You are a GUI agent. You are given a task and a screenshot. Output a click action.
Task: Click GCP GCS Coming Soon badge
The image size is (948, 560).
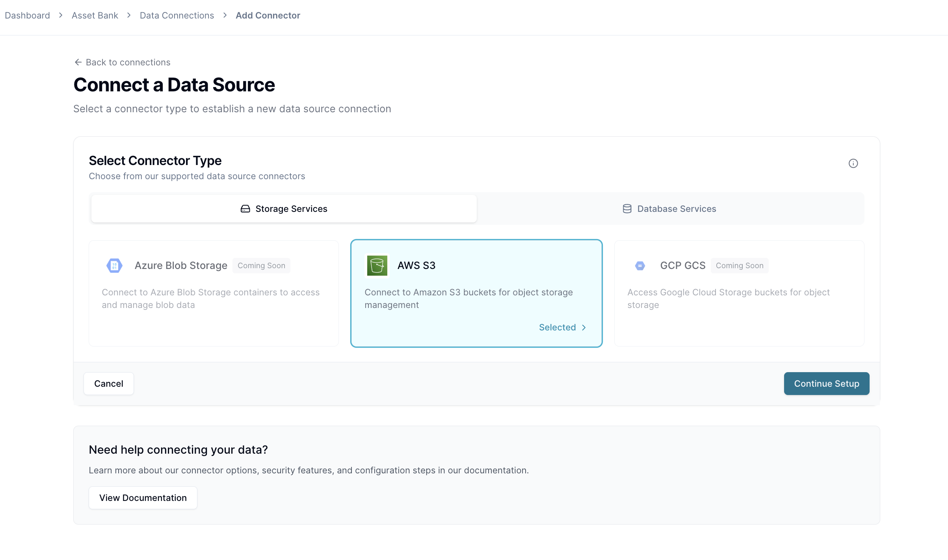[739, 266]
